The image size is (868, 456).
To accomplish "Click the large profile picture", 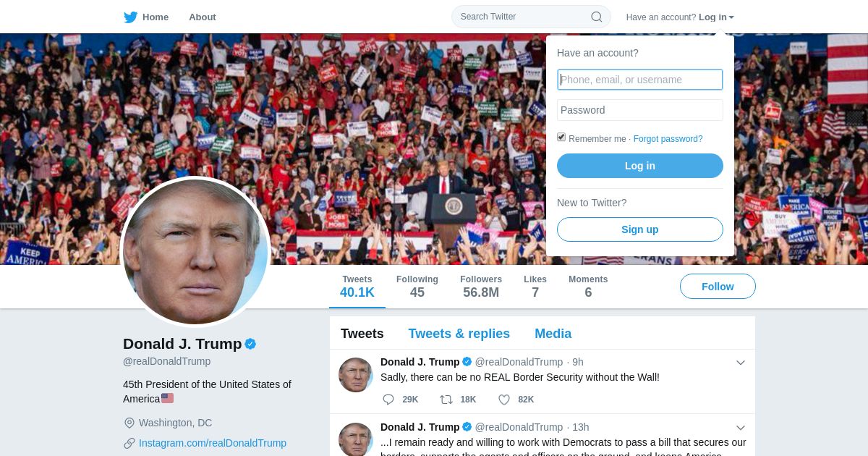I will click(195, 252).
